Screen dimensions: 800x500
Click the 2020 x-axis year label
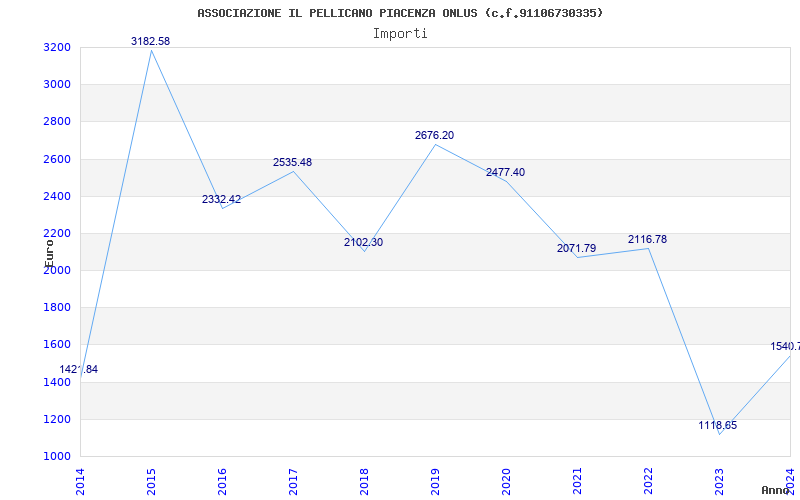coord(506,482)
